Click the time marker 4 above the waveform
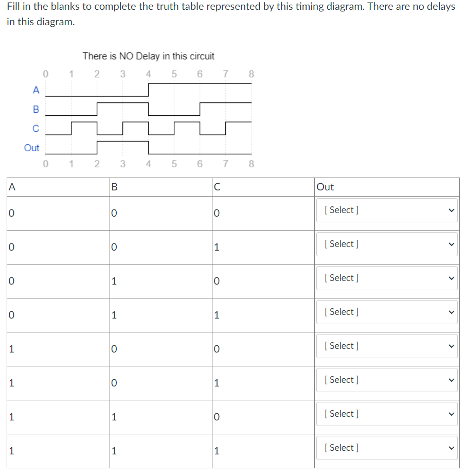The image size is (466, 476). click(x=148, y=74)
